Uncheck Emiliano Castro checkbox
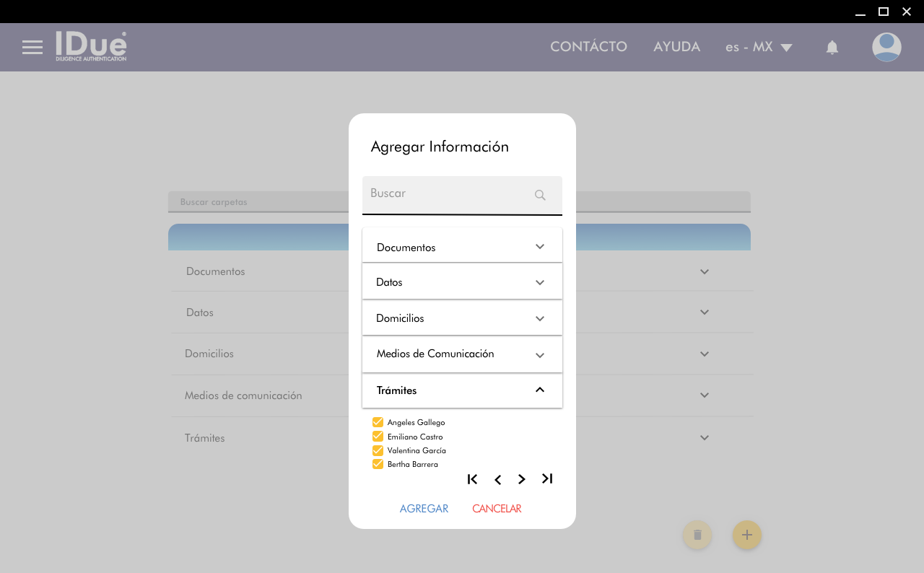This screenshot has height=573, width=924. tap(378, 437)
